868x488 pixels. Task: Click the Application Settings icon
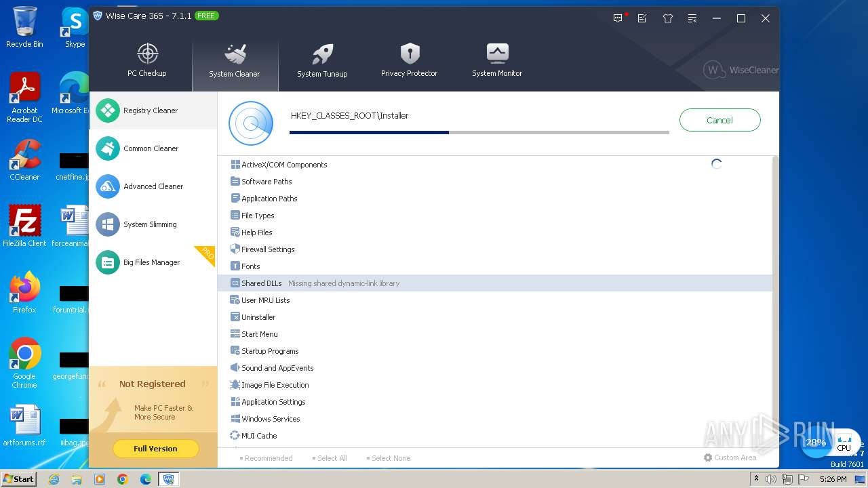pyautogui.click(x=235, y=402)
